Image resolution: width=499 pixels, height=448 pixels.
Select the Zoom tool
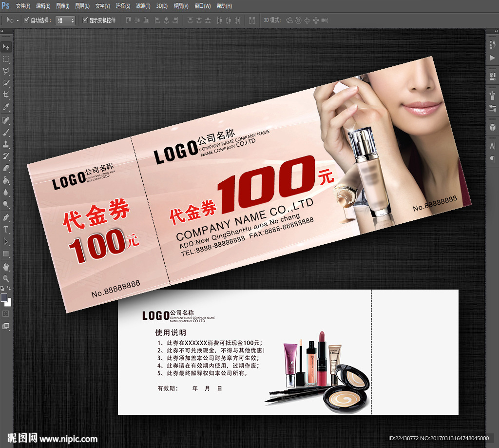(6, 279)
